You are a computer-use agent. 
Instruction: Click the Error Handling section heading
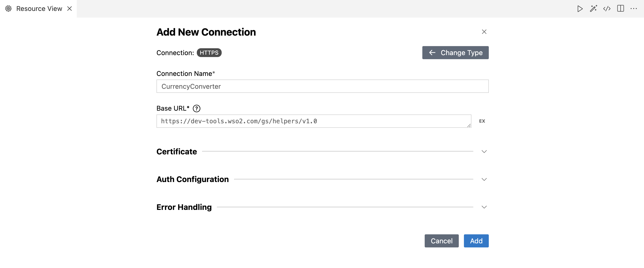184,207
